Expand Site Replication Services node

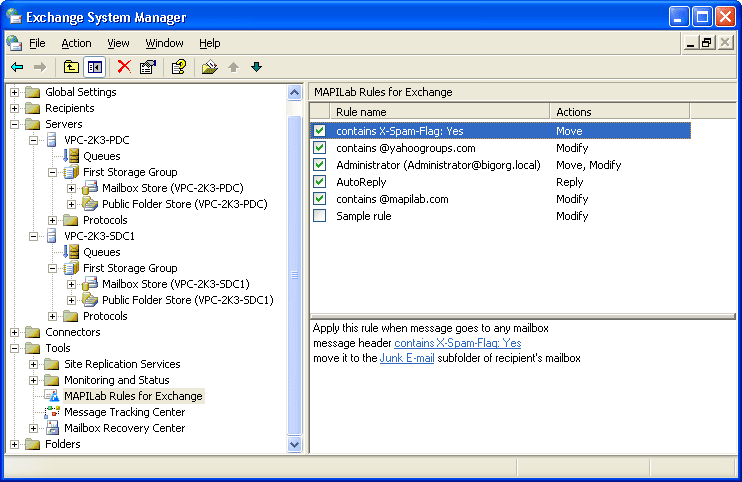tap(34, 364)
